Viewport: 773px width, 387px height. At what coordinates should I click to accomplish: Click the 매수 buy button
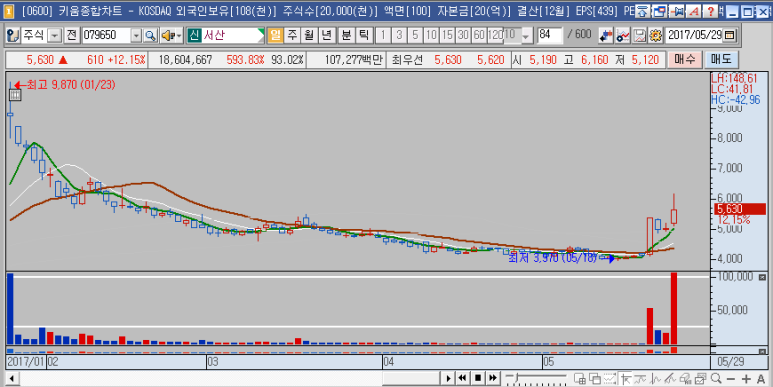click(x=685, y=60)
